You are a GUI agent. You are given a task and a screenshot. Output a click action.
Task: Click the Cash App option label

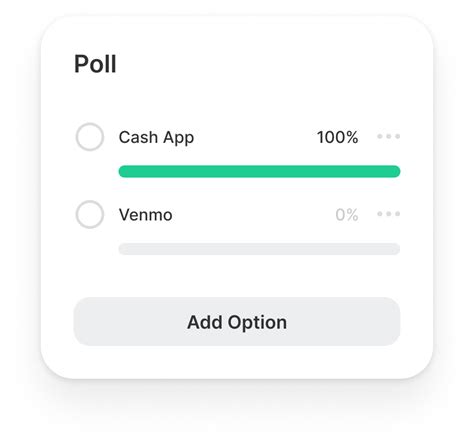tap(156, 138)
